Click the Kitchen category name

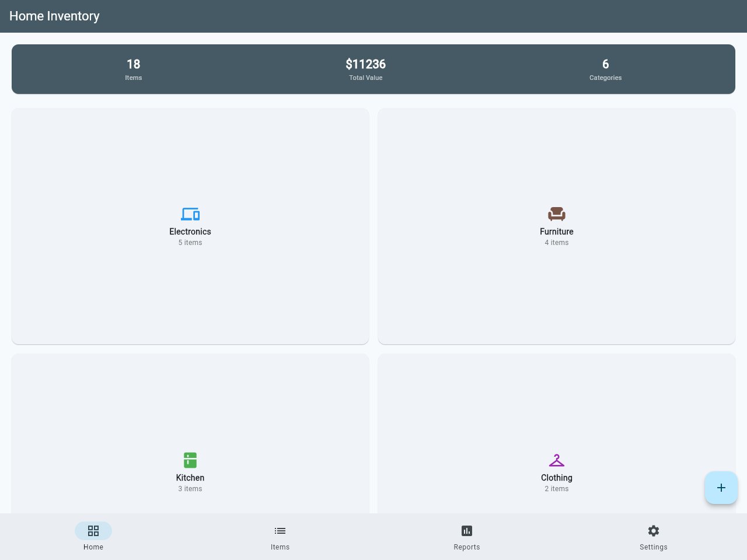(190, 478)
